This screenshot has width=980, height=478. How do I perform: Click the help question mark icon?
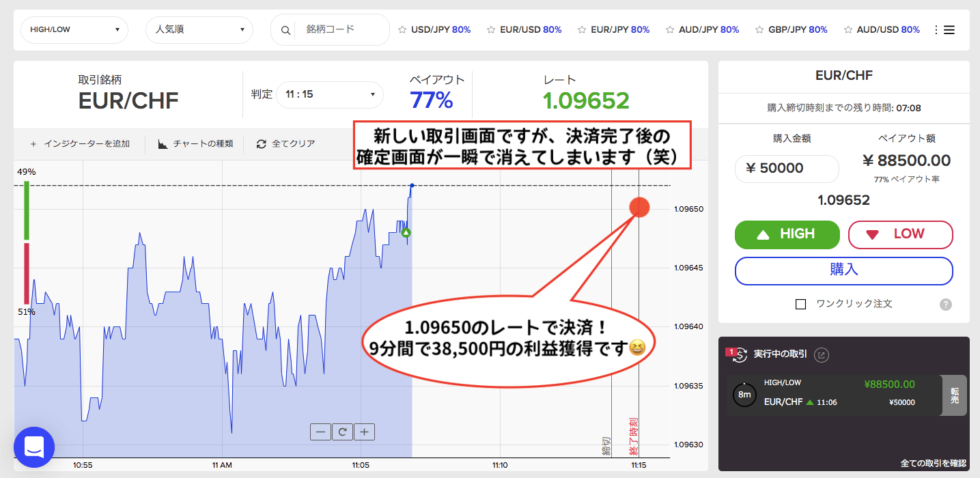946,305
